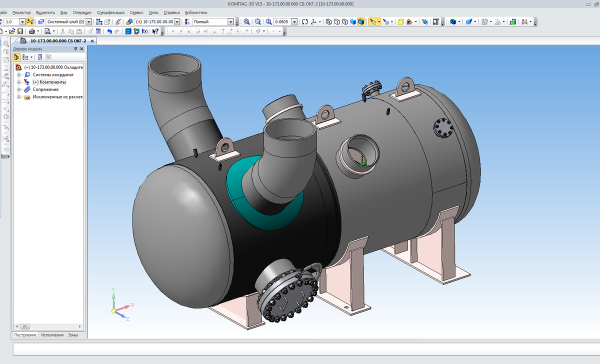Click the Perspective projection cube icon

pyautogui.click(x=400, y=22)
